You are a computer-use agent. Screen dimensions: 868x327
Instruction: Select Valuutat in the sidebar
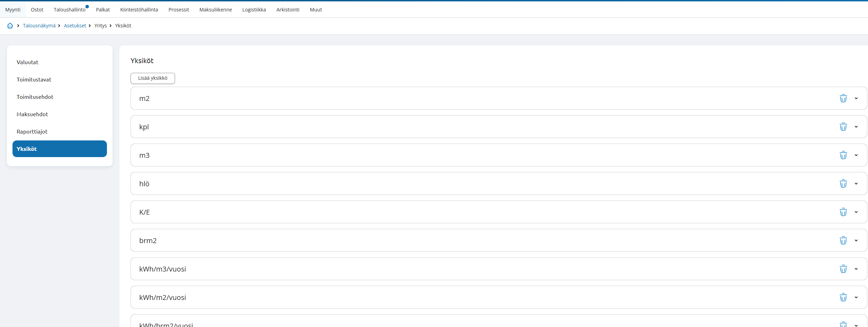click(60, 62)
